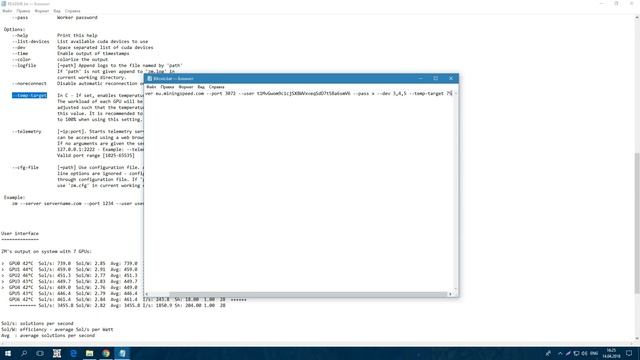Maximize the front Notepad window
640x360 pixels.
coord(436,78)
